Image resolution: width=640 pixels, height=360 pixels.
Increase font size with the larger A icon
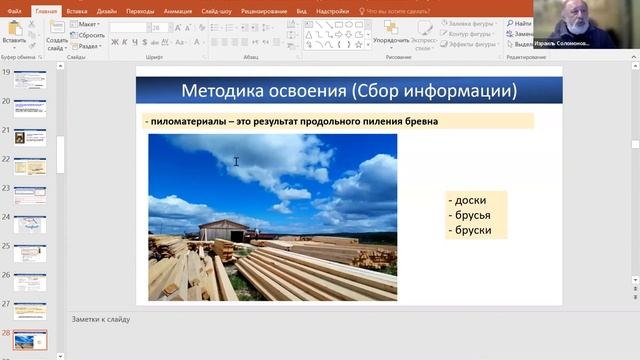(x=178, y=28)
